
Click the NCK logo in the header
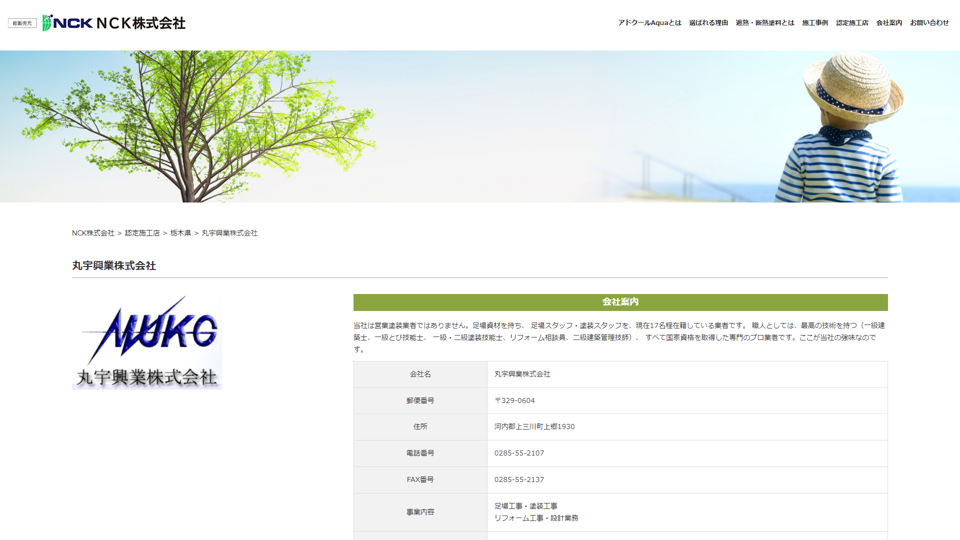click(x=114, y=23)
